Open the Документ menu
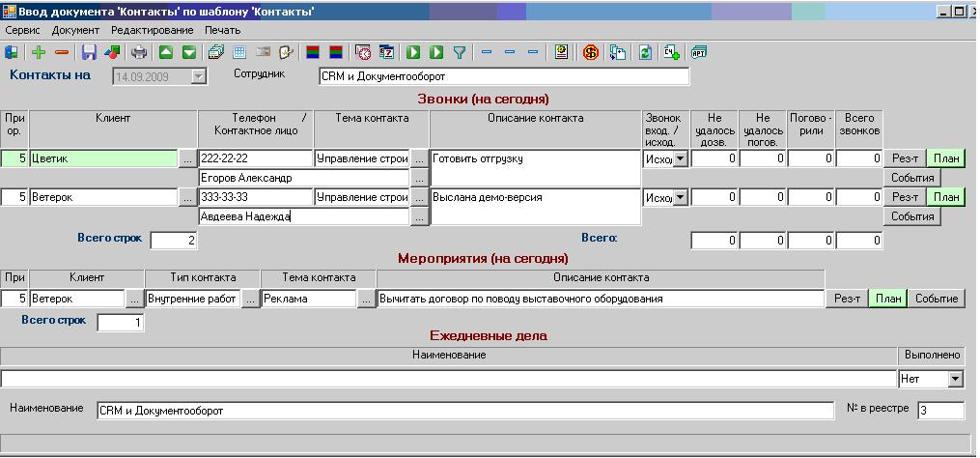Viewport: 980px width, 458px height. [x=75, y=30]
